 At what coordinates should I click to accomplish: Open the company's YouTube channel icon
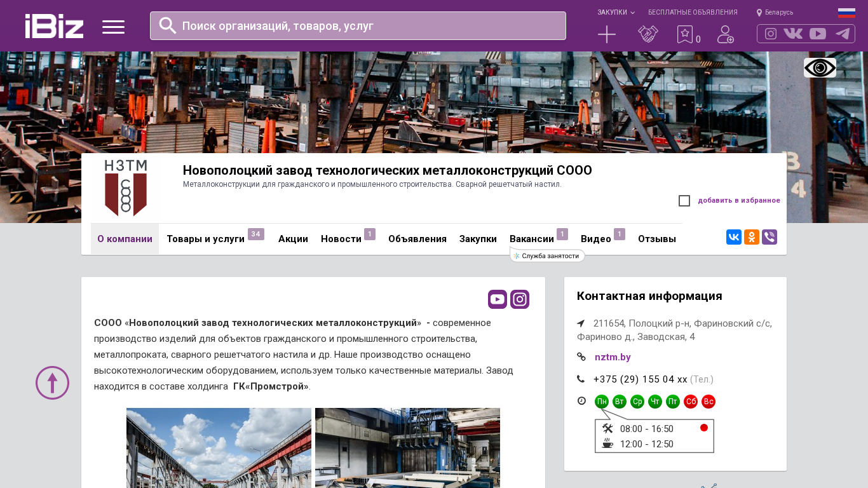[x=498, y=299]
